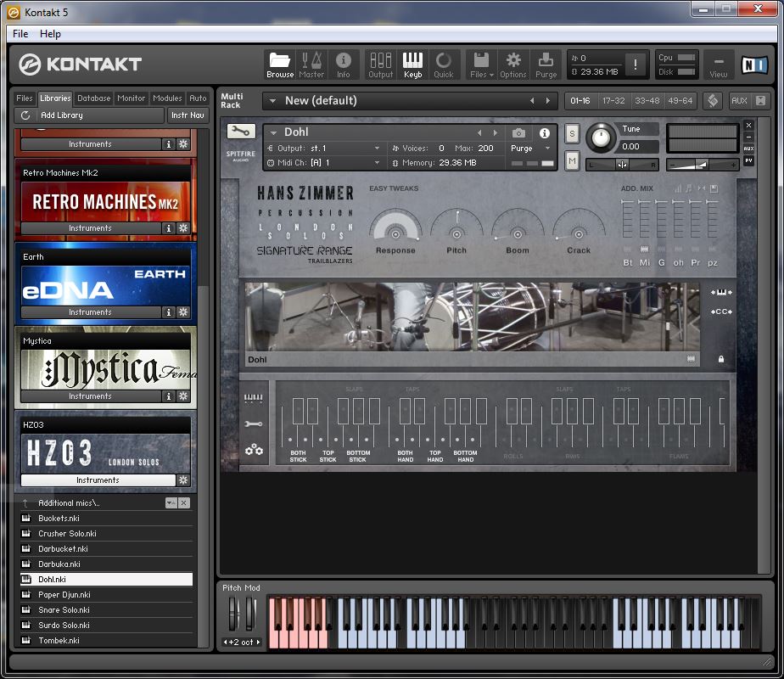784x679 pixels.
Task: Switch to the Monitor tab
Action: click(131, 98)
